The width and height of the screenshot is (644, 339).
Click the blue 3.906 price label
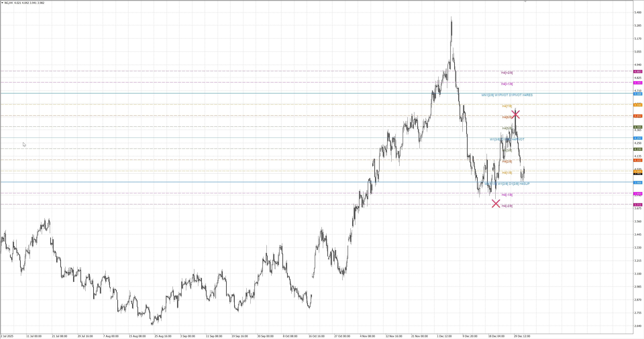point(638,183)
